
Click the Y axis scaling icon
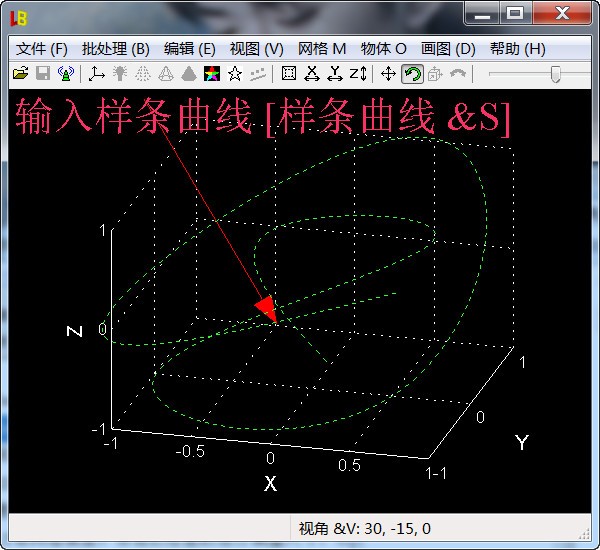pos(335,73)
